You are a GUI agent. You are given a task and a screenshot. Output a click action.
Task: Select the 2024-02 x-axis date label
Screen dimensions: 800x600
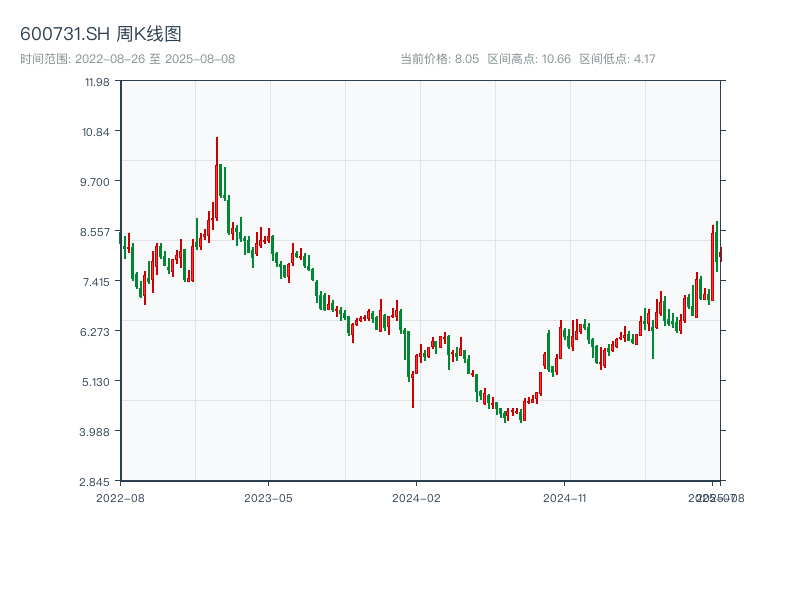click(417, 497)
